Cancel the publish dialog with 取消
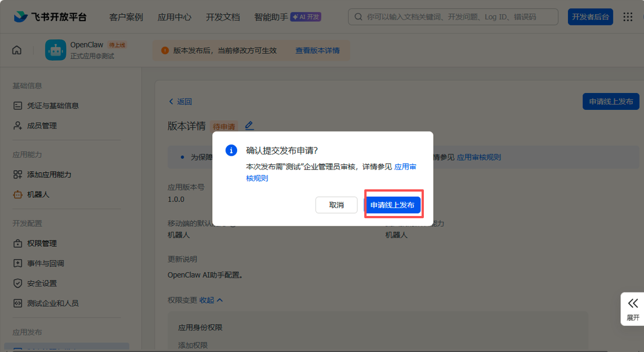644x352 pixels. pos(336,205)
